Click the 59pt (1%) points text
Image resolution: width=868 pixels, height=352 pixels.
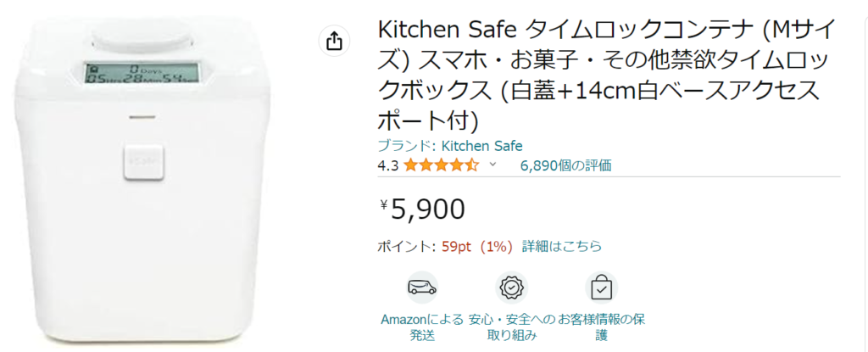coord(477,246)
